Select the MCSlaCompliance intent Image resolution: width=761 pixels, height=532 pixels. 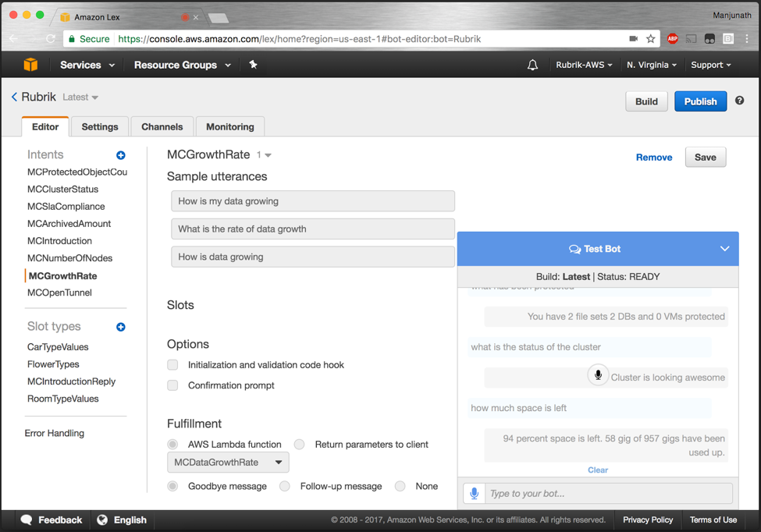pyautogui.click(x=66, y=206)
